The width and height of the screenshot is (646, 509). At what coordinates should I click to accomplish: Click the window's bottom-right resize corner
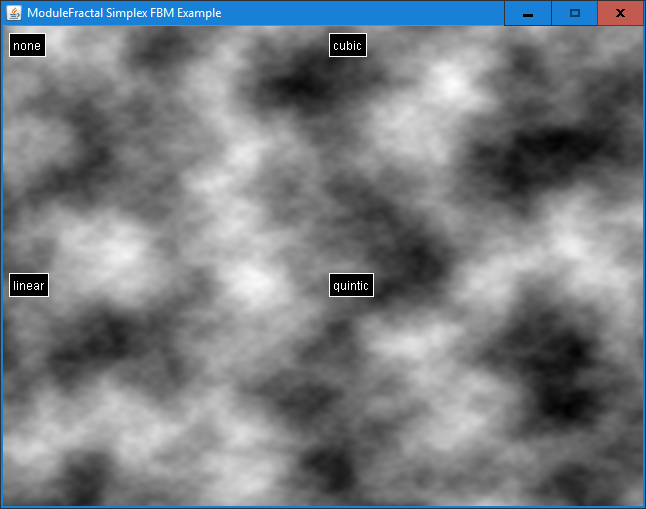pos(643,506)
